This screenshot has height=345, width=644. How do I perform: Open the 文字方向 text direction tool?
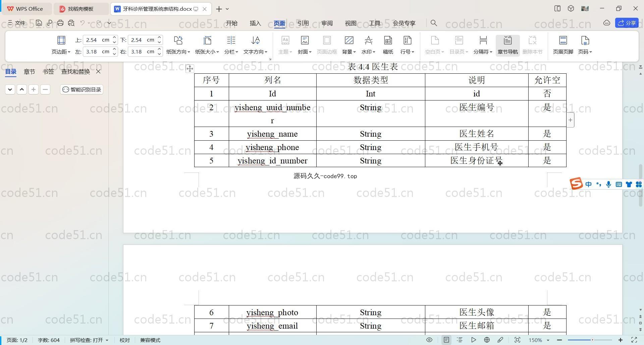coord(255,45)
